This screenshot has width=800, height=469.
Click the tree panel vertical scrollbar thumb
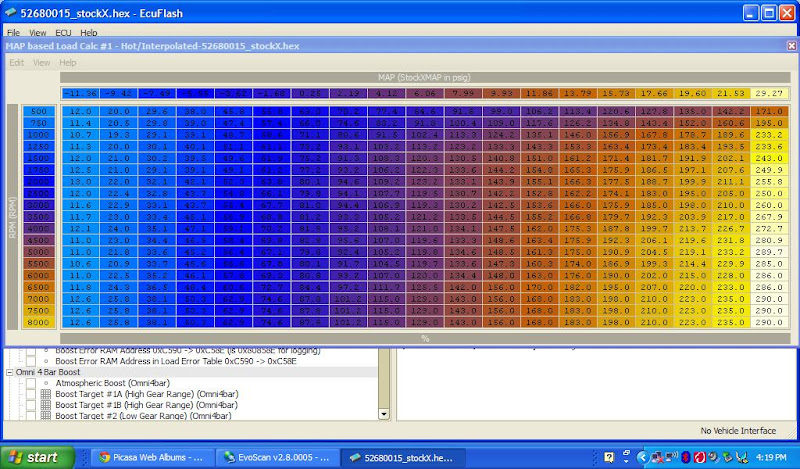coord(384,378)
